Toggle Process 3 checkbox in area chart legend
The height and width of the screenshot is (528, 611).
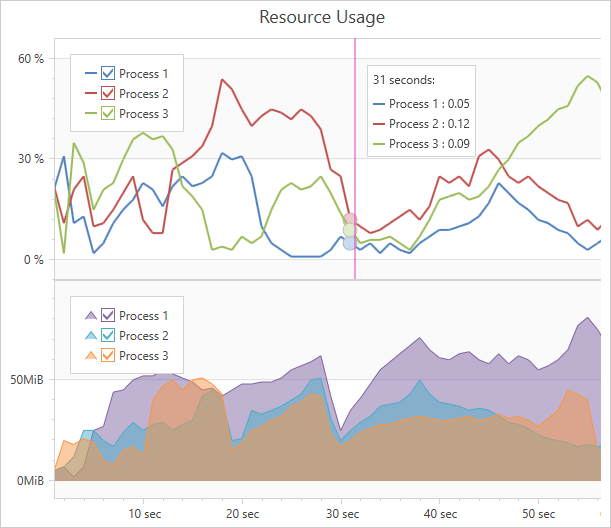click(x=109, y=355)
